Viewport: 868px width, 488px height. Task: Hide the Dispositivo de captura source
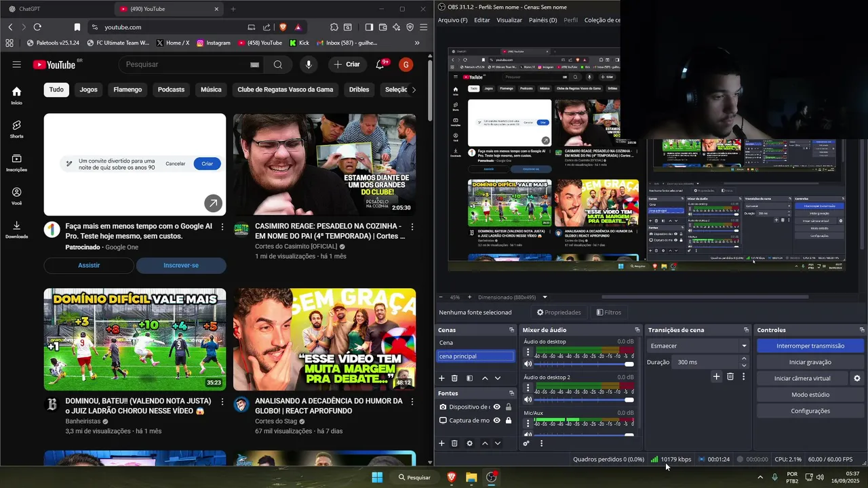pyautogui.click(x=497, y=407)
